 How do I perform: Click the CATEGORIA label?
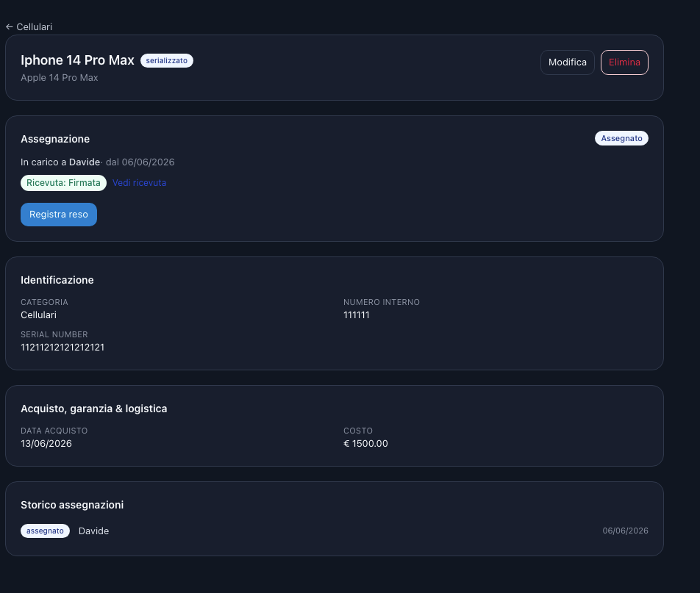(44, 303)
